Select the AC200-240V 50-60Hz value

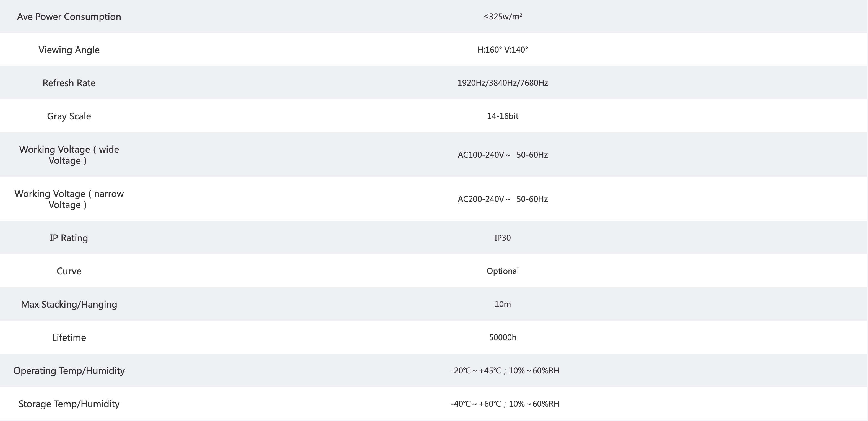[503, 199]
